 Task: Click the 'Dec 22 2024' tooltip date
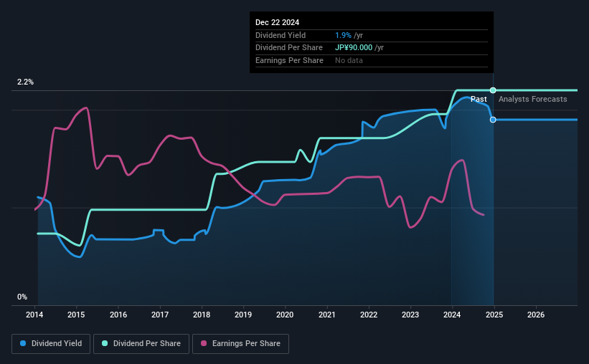point(277,22)
